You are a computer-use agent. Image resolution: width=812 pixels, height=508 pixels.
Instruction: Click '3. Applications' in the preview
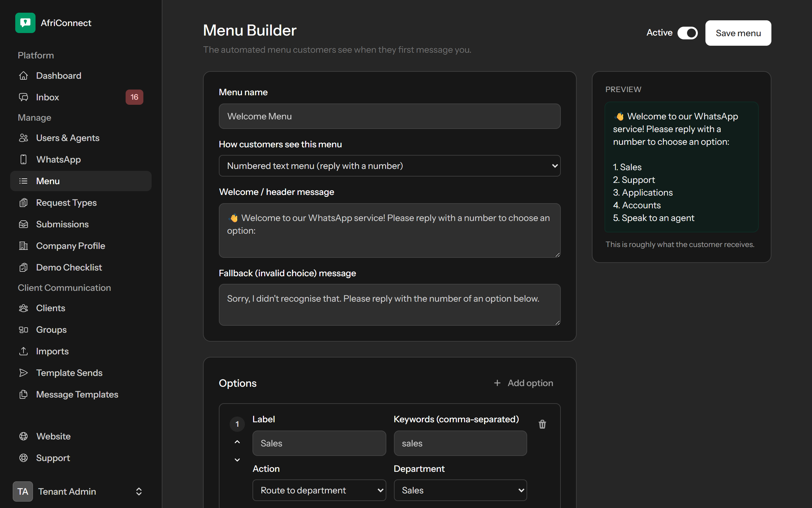pos(643,192)
